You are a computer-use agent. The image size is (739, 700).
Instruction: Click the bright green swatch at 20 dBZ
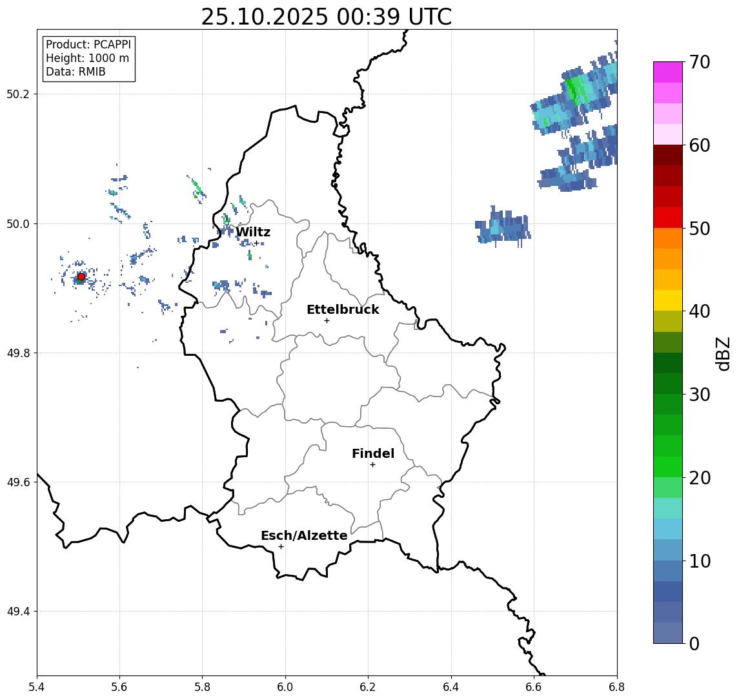click(668, 466)
